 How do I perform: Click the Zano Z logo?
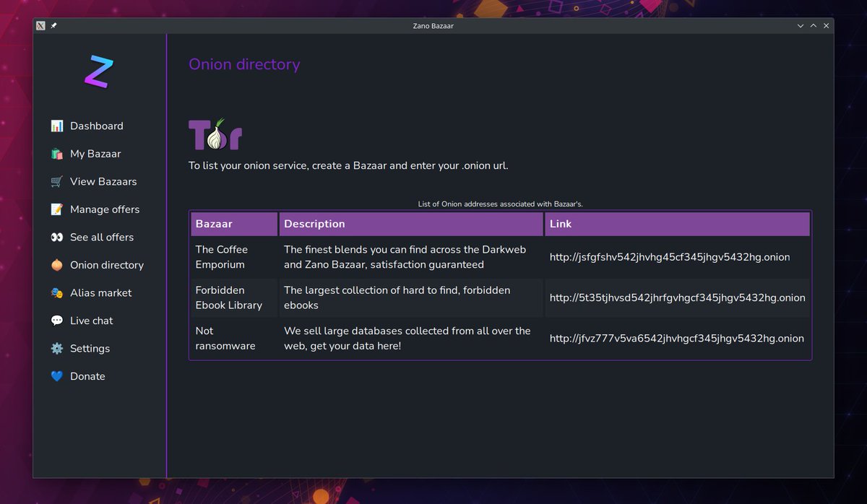[99, 71]
